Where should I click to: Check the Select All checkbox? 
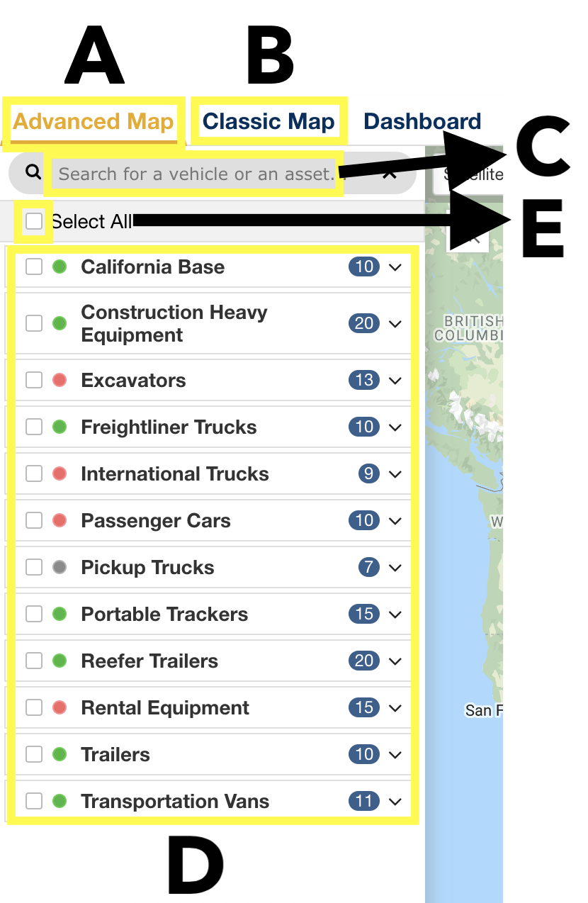(34, 221)
